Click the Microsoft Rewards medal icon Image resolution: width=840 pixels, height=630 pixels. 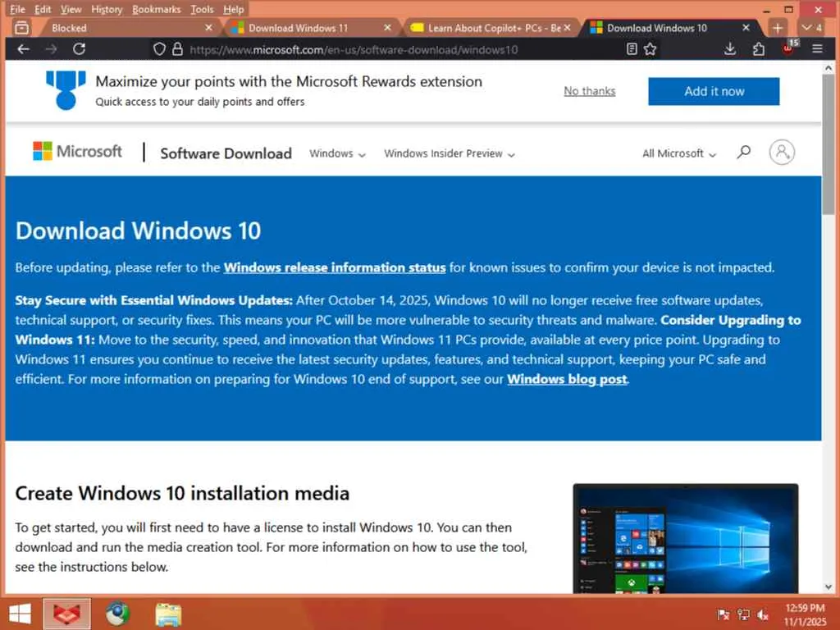click(66, 90)
